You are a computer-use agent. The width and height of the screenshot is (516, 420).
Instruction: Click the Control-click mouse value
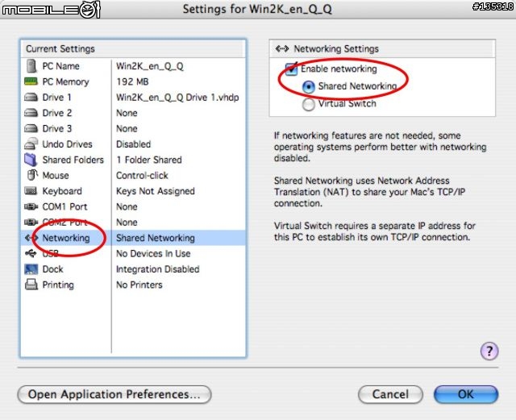point(142,176)
